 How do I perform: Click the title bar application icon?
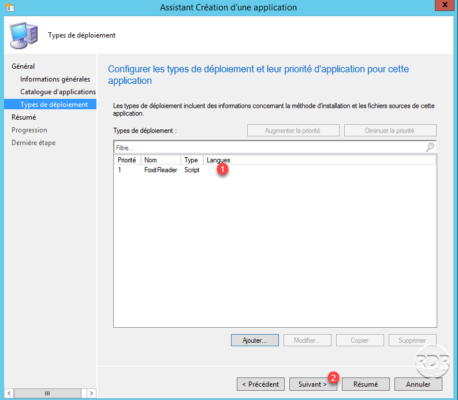pos(10,7)
